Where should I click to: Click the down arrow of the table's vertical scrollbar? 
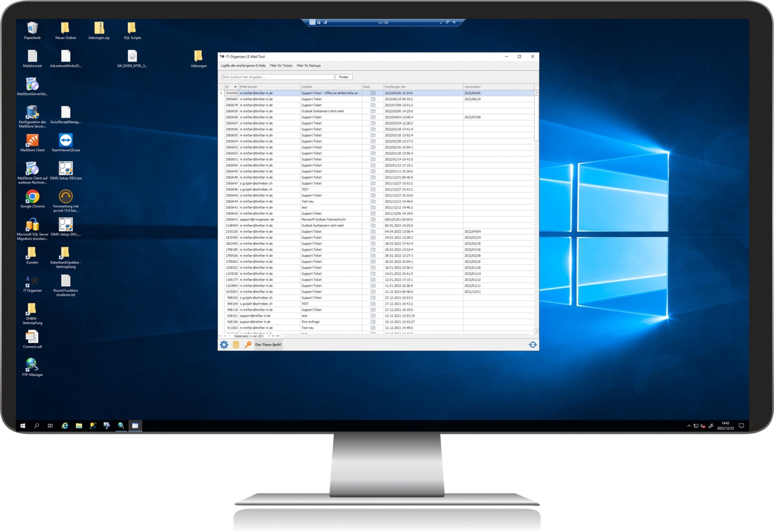536,331
